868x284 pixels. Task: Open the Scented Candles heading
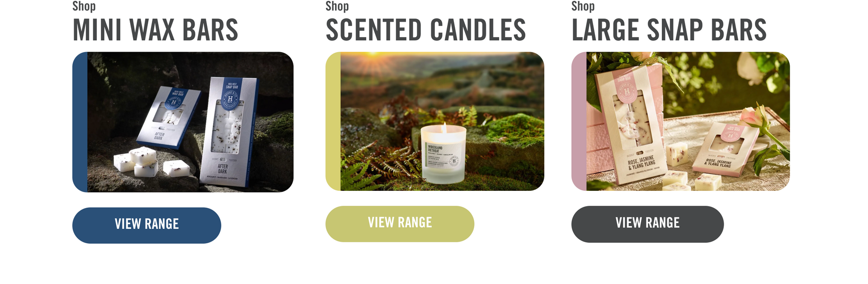[426, 30]
